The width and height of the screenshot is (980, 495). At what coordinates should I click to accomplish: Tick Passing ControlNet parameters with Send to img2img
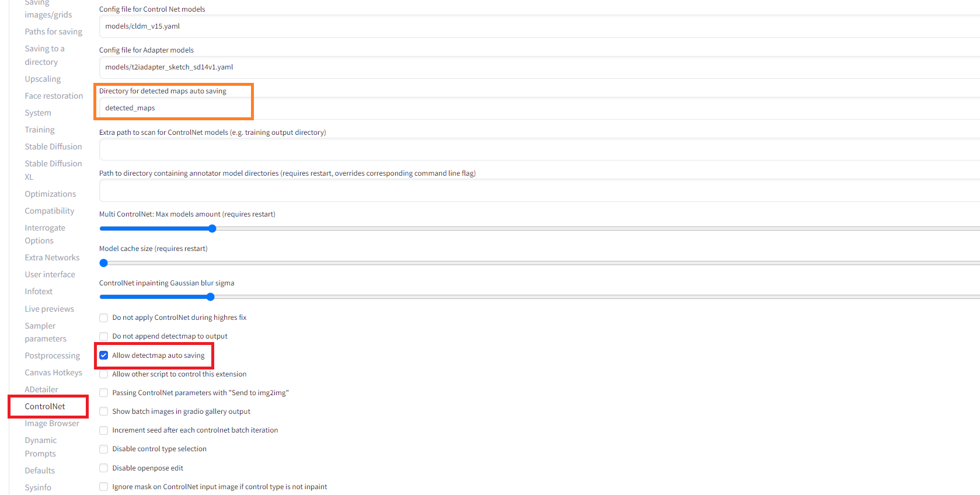tap(104, 393)
